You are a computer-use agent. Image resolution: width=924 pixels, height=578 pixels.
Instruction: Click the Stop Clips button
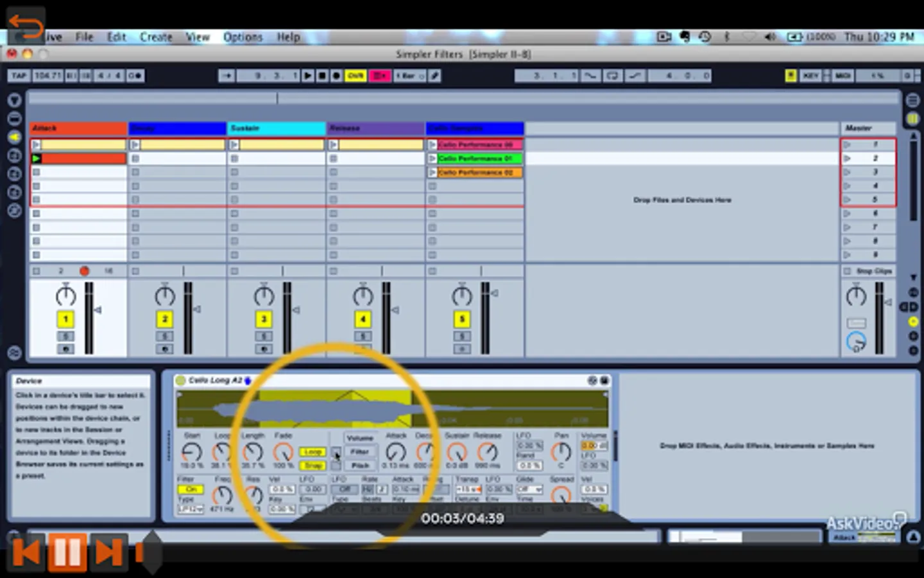click(868, 271)
